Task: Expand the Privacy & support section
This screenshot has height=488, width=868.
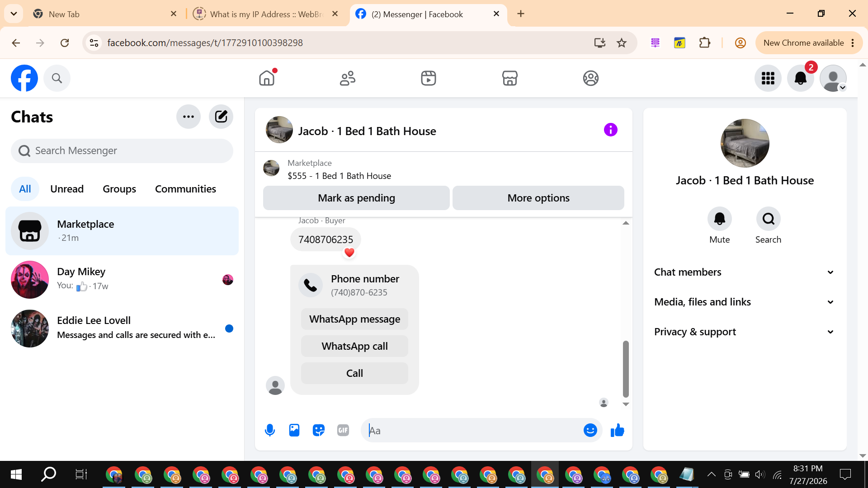Action: pos(745,332)
